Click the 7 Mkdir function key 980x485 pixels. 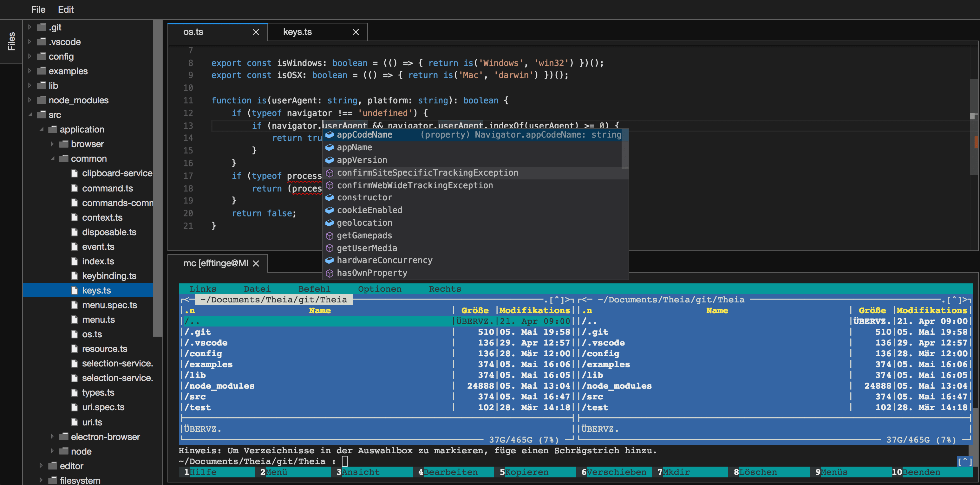(690, 472)
